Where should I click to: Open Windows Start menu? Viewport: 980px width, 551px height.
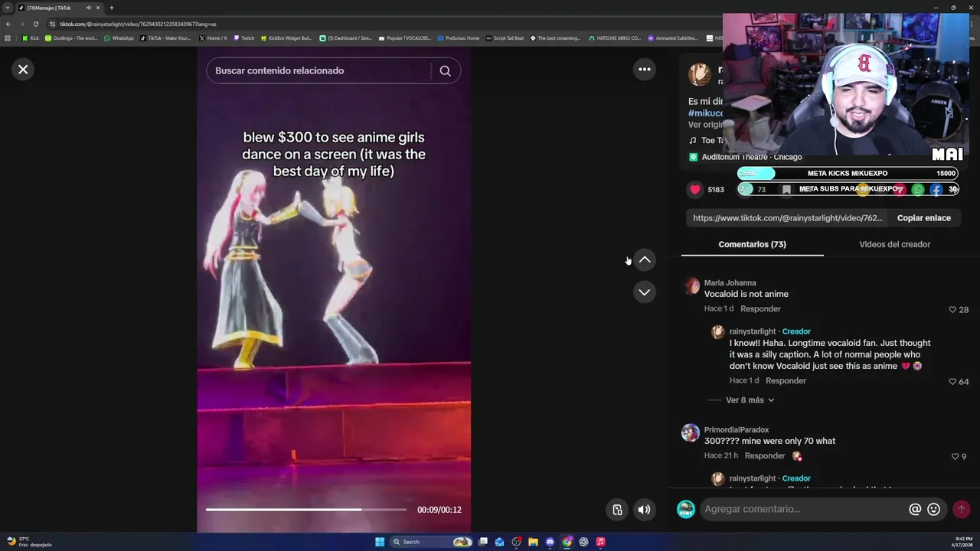click(x=380, y=542)
